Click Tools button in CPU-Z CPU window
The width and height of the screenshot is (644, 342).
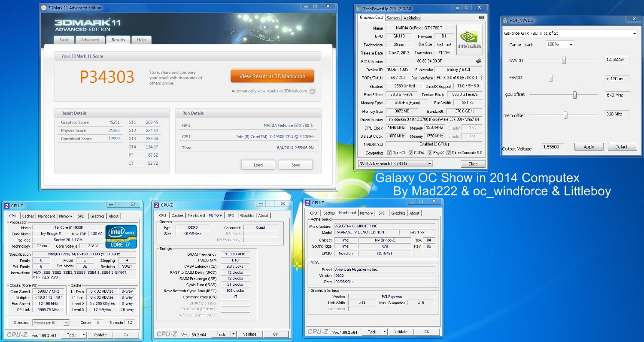[71, 335]
